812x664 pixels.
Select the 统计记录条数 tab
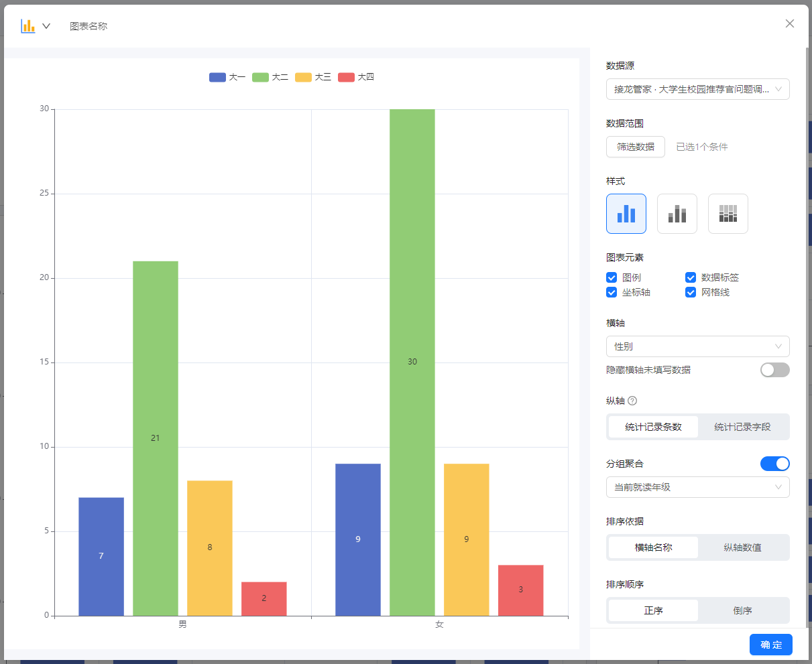653,427
